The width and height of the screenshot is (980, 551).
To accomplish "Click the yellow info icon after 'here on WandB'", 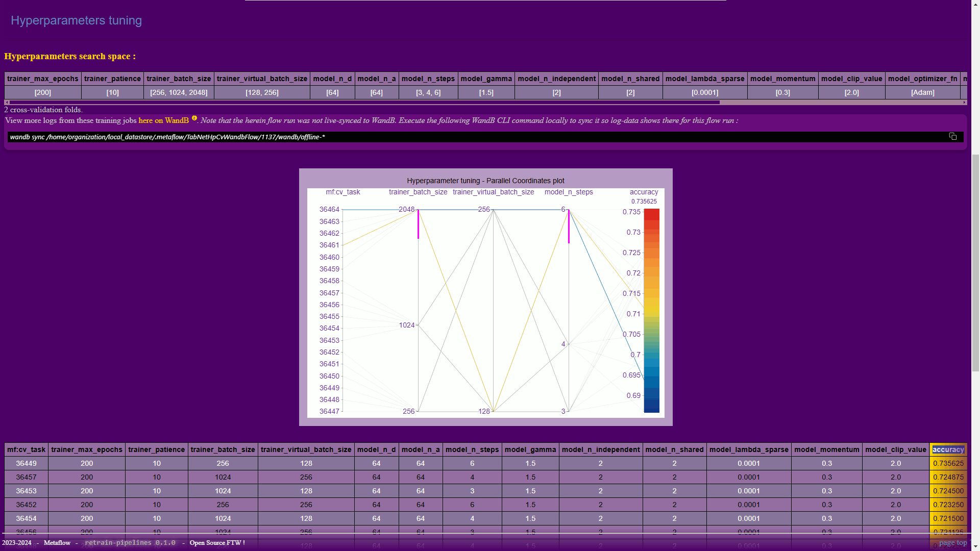I will [x=194, y=118].
